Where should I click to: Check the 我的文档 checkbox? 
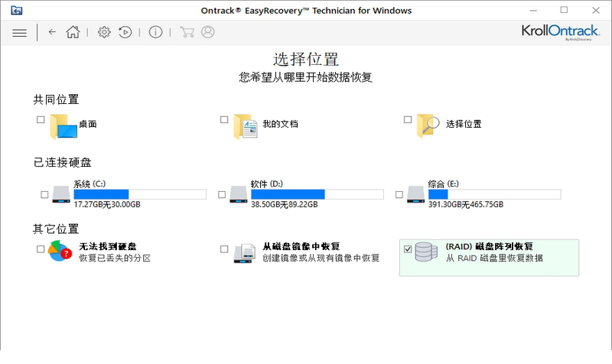224,119
